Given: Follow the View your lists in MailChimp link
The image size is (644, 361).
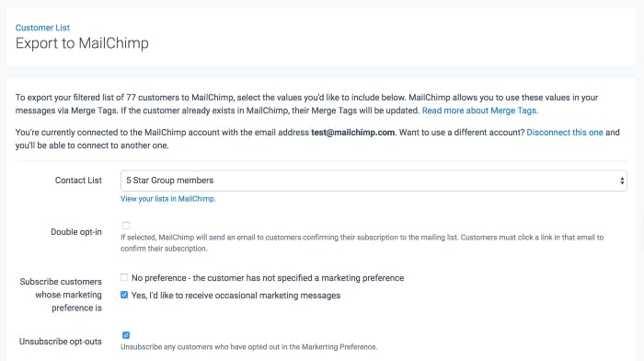Looking at the screenshot, I should click(x=167, y=199).
